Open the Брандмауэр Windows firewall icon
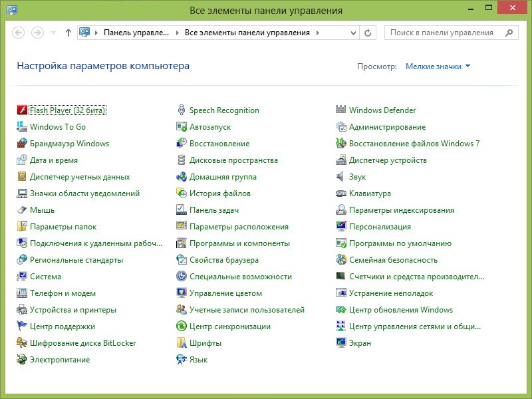532x399 pixels. point(22,143)
